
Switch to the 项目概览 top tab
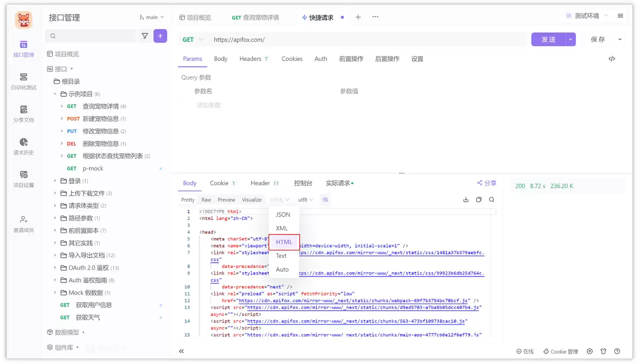pyautogui.click(x=195, y=17)
